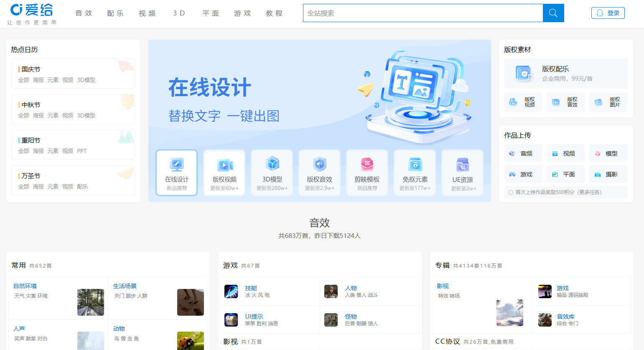
Task: Open 海报 under 中秋节
Action: (x=38, y=115)
